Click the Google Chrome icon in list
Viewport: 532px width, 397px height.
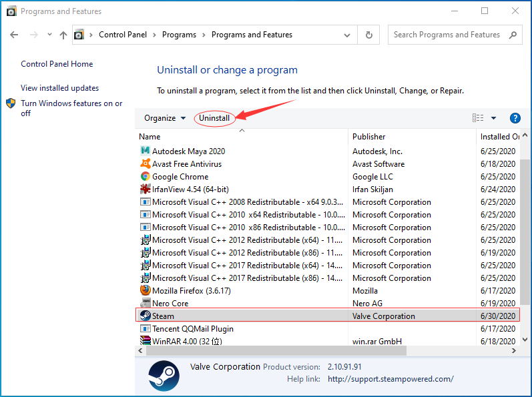point(146,176)
